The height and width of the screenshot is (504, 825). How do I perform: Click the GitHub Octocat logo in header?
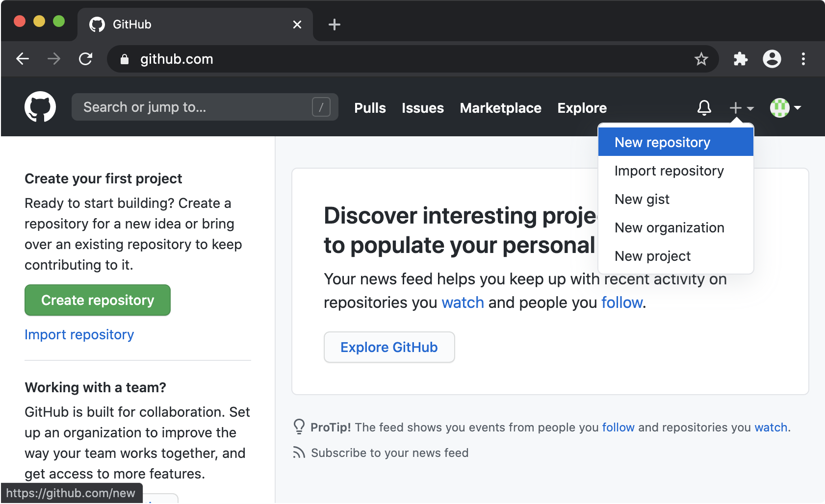(40, 107)
